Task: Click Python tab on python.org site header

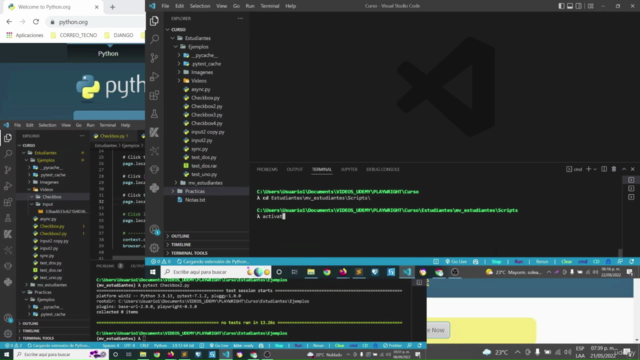Action: [x=108, y=53]
